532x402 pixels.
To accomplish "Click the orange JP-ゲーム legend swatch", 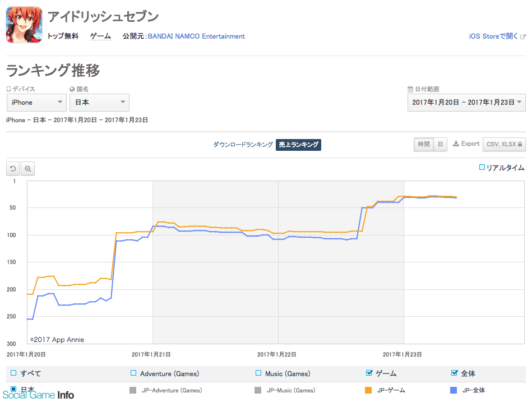I will [368, 390].
